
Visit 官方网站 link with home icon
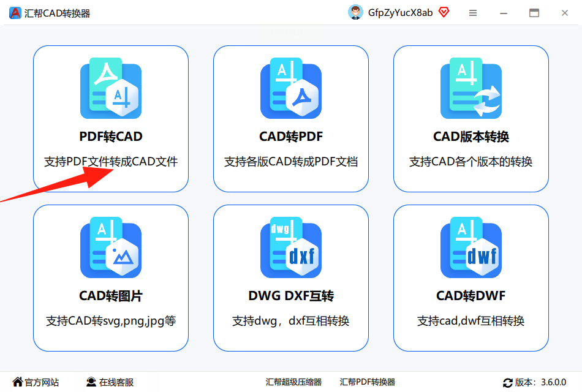point(36,382)
